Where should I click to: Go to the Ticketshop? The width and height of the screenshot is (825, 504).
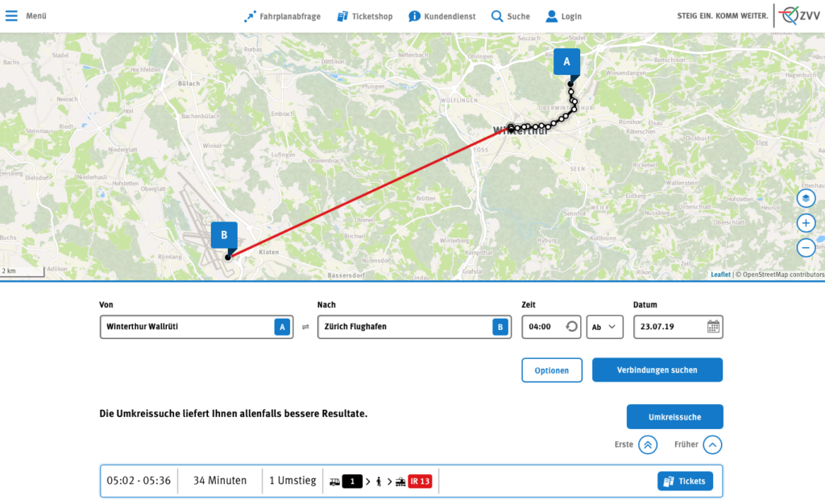[x=365, y=16]
